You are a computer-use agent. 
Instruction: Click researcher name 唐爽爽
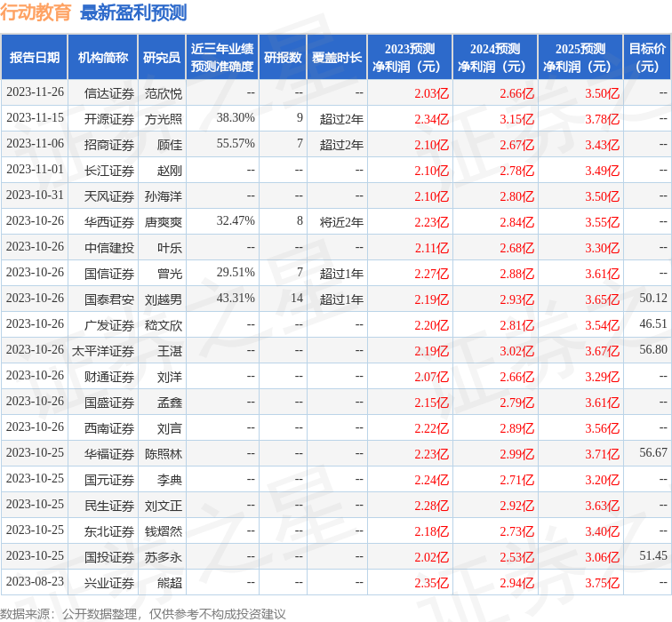(164, 222)
